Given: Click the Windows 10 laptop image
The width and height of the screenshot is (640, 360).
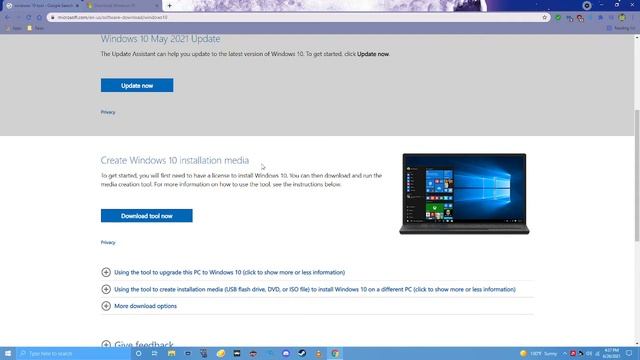Looking at the screenshot, I should coord(464,193).
